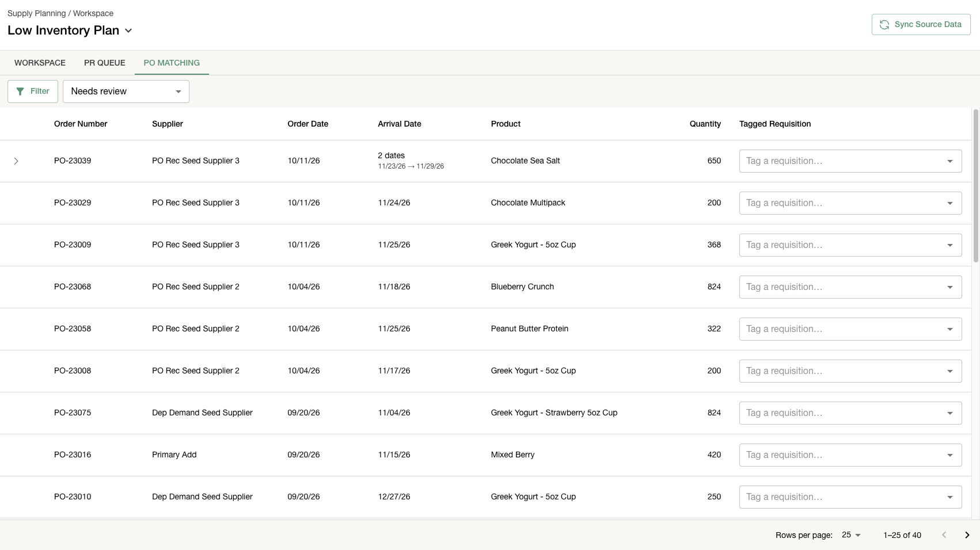The image size is (980, 550).
Task: Click the Sync Source Data button
Action: (921, 25)
